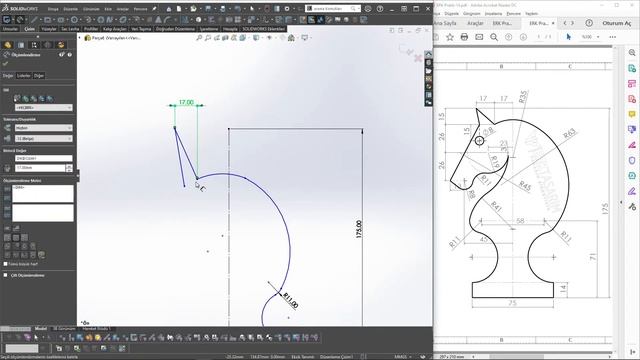The image size is (640, 360).
Task: Click the Line sketch tool
Action: click(x=35, y=20)
